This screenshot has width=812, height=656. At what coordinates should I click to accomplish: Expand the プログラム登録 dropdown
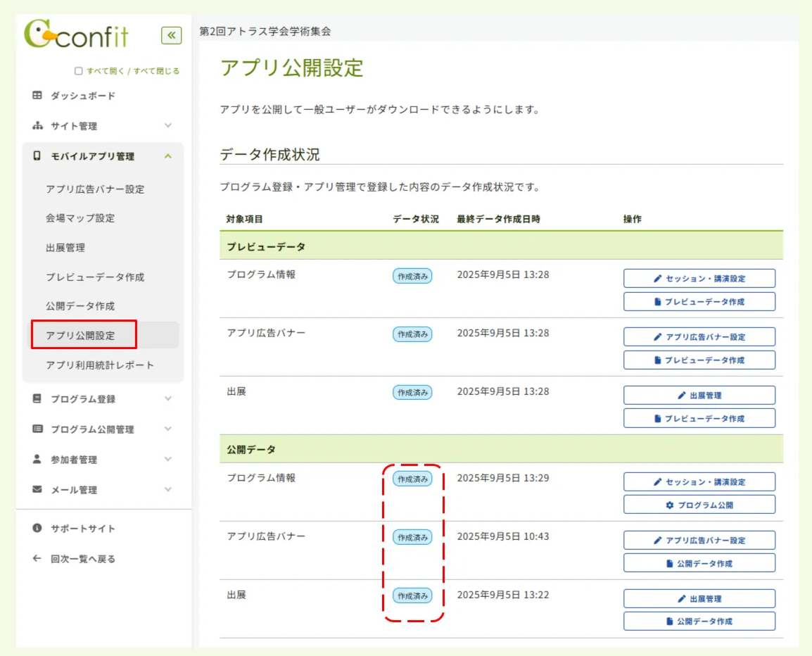(x=167, y=398)
